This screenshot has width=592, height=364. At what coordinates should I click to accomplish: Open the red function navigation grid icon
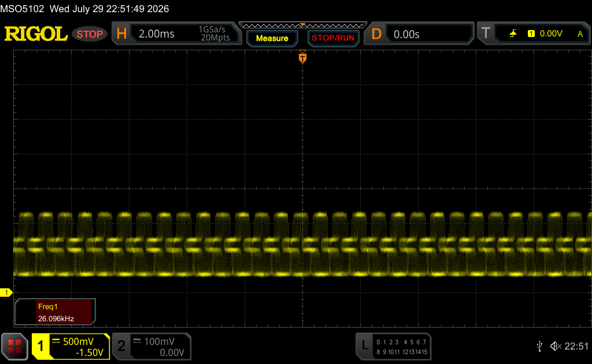click(14, 346)
